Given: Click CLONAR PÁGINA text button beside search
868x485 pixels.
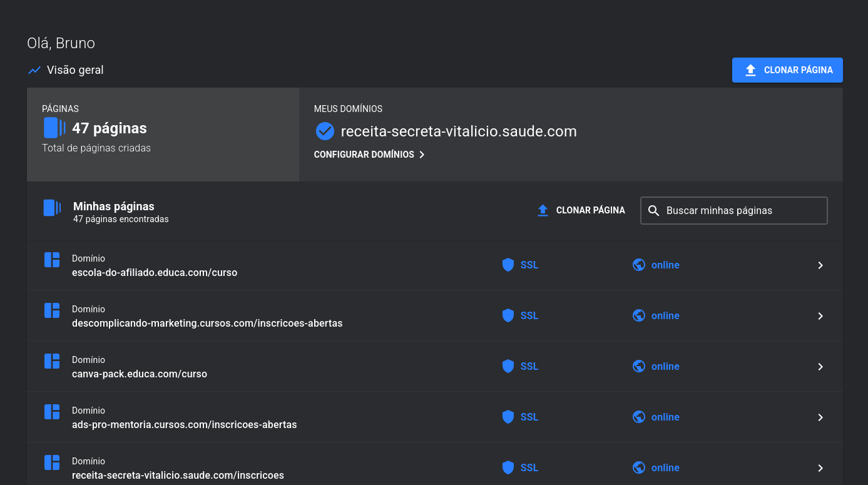Looking at the screenshot, I should point(581,210).
